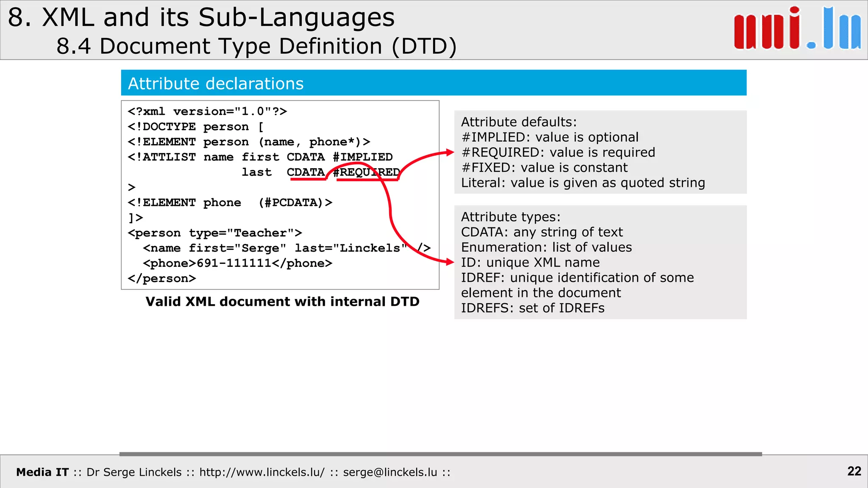Click the 'CDATA: any string of text' line
This screenshot has width=868, height=488.
tap(542, 232)
